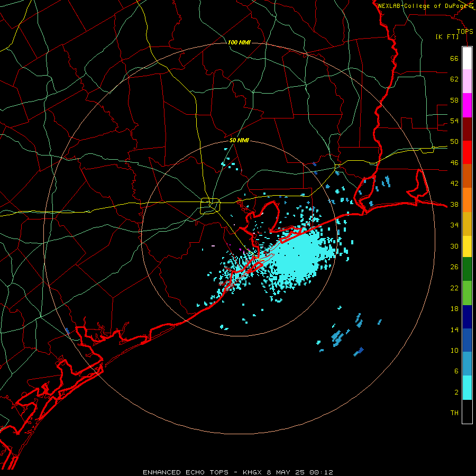476x476 pixels.
Task: Click the yellow Houston loop highway outline
Action: (210, 206)
